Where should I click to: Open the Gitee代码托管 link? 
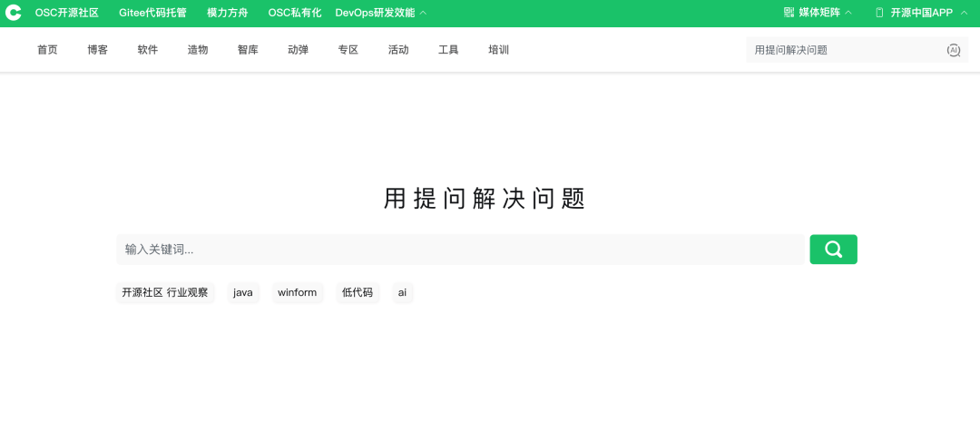point(152,13)
